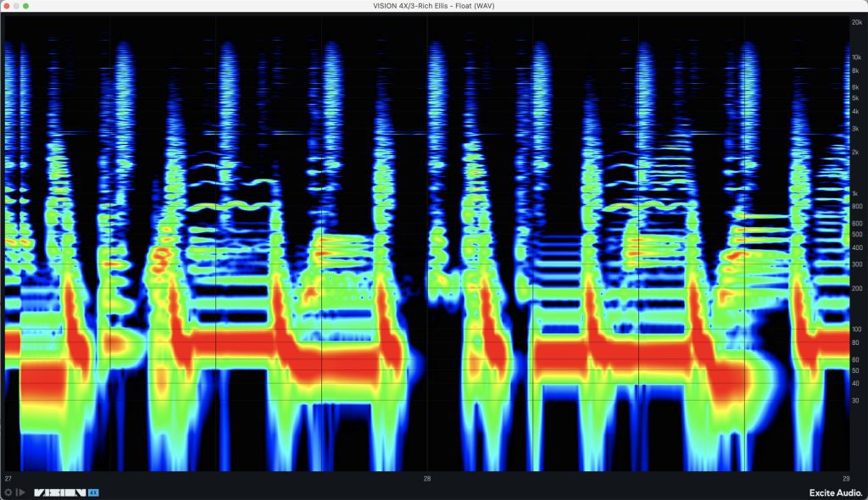The width and height of the screenshot is (868, 500).
Task: Select timeline marker 29
Action: 845,479
